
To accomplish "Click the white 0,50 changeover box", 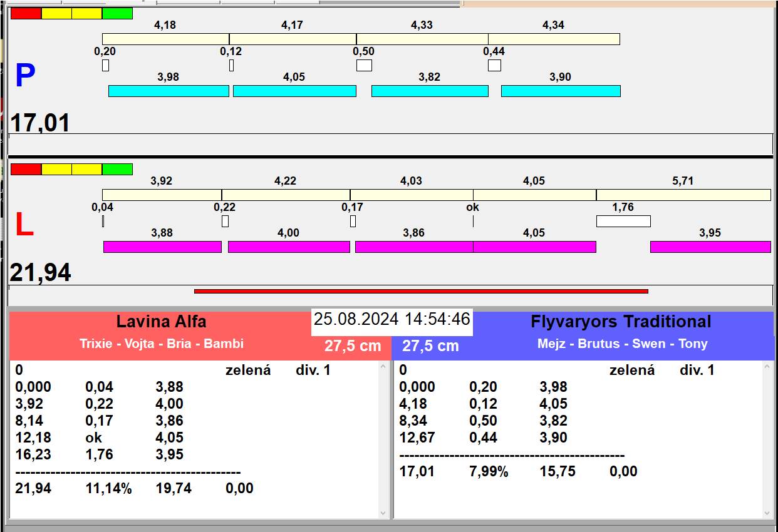I will coord(364,65).
